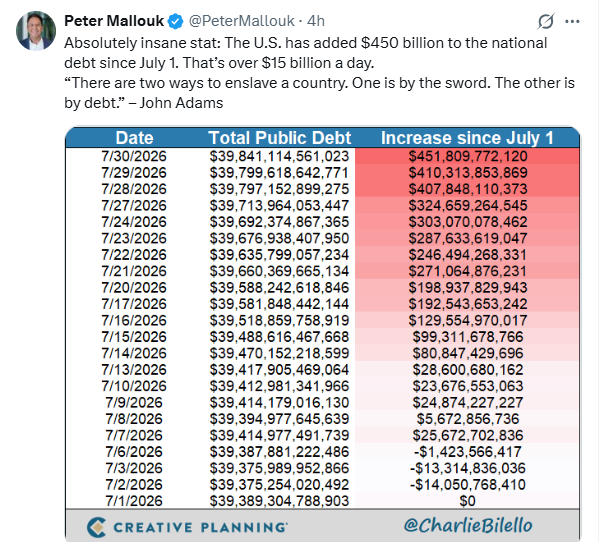
Task: Open Peter Mallouk's profile avatar
Action: [36, 31]
